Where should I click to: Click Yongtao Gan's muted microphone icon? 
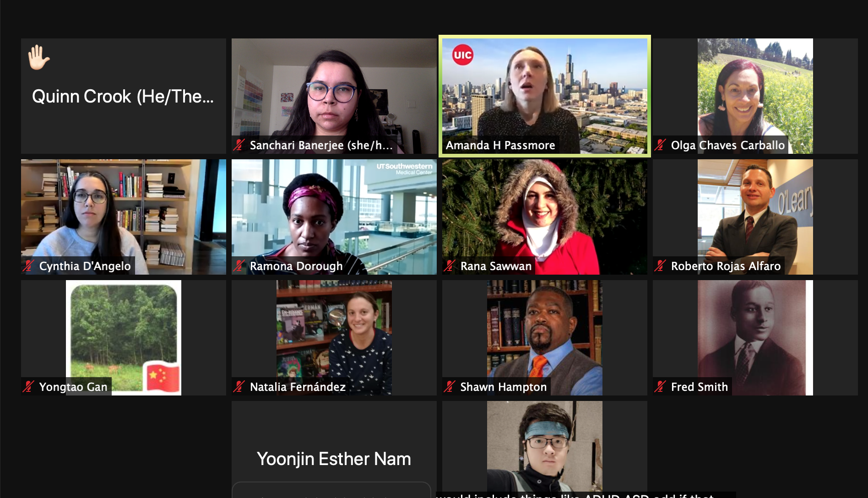[x=28, y=387]
